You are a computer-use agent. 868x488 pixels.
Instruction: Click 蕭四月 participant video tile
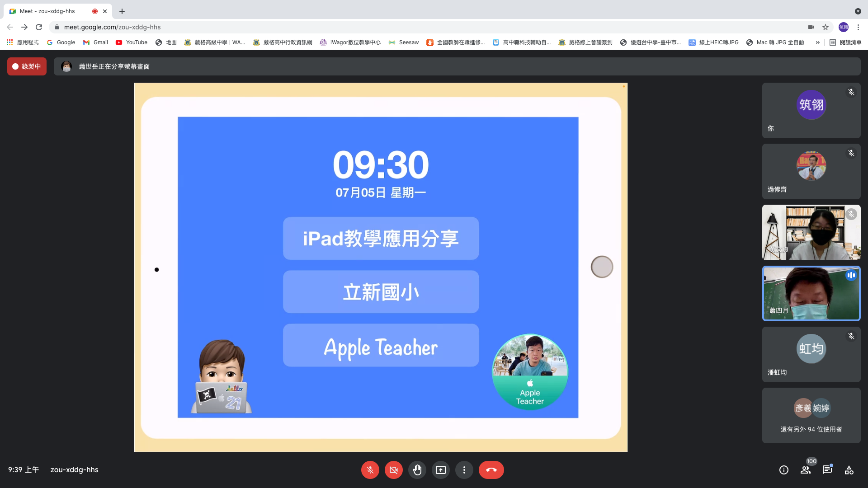811,294
